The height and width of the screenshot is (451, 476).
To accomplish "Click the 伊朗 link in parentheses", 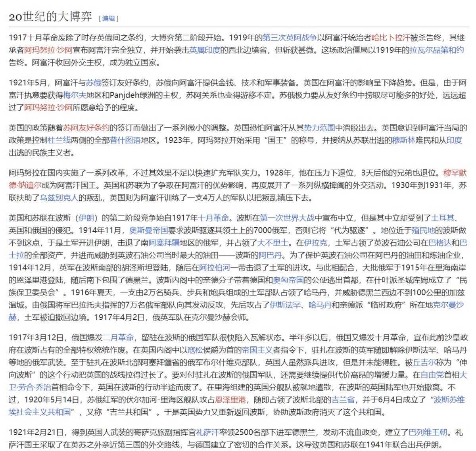I will coord(86,218).
